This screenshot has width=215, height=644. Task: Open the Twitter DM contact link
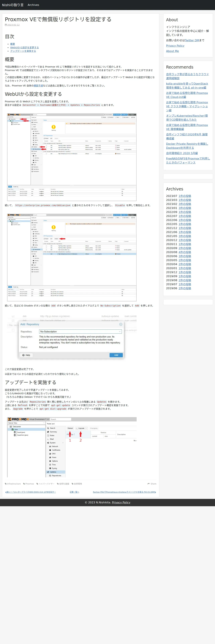coord(192,40)
